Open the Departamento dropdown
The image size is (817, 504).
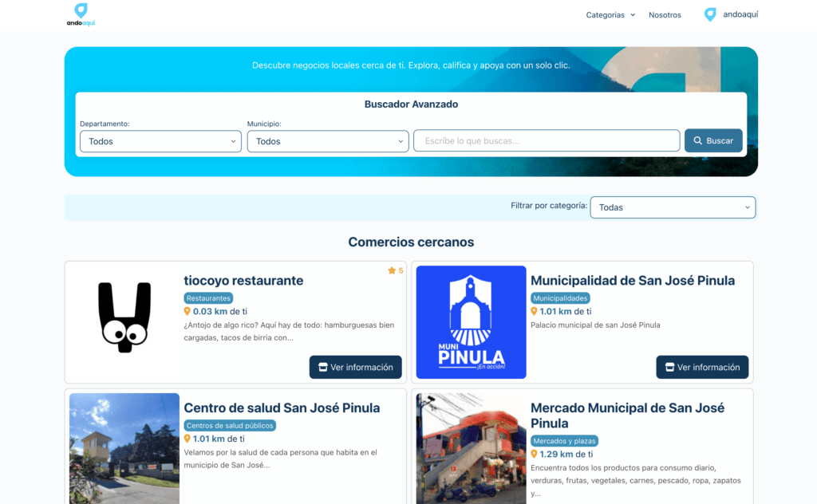pyautogui.click(x=160, y=141)
